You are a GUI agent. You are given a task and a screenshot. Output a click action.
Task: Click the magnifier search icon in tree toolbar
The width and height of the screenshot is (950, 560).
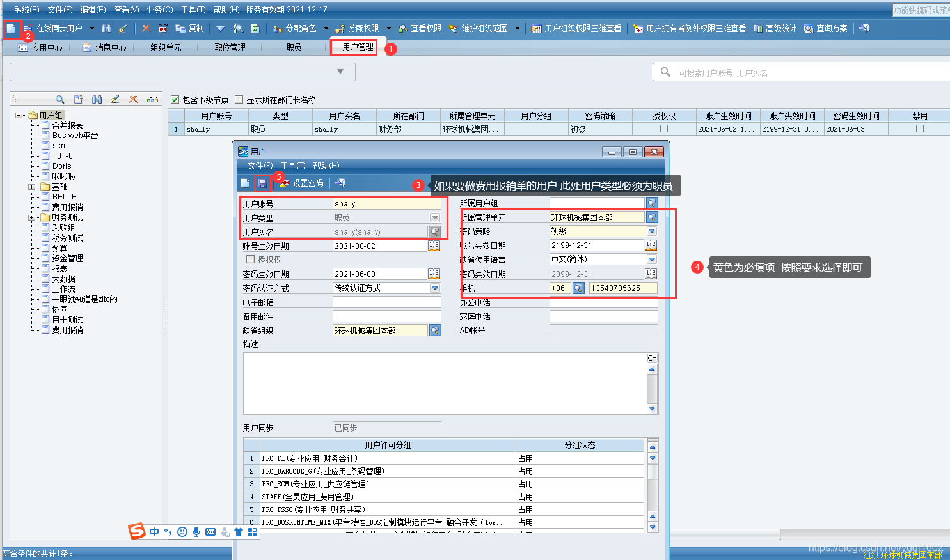(59, 99)
